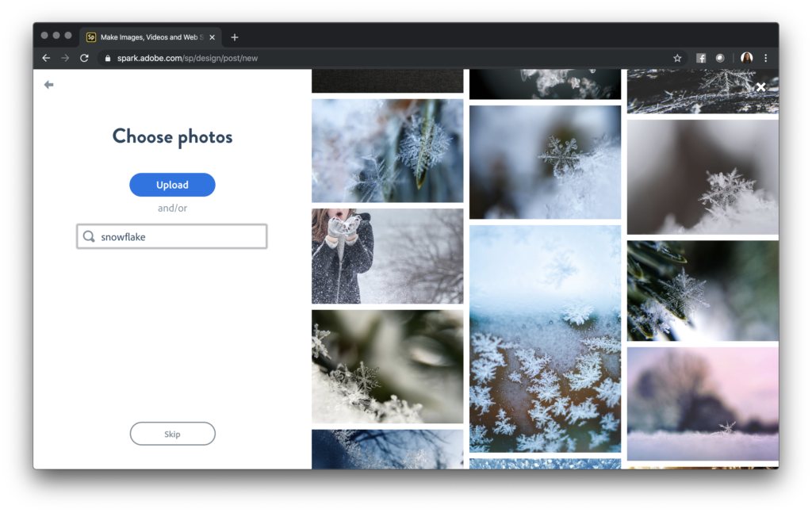Pick the pink-purple sunset snowflake photo

coord(703,404)
